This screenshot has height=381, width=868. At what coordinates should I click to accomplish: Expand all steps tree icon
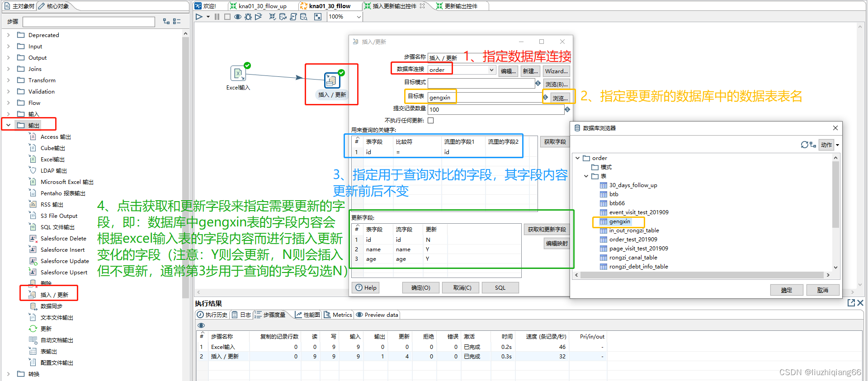(166, 21)
